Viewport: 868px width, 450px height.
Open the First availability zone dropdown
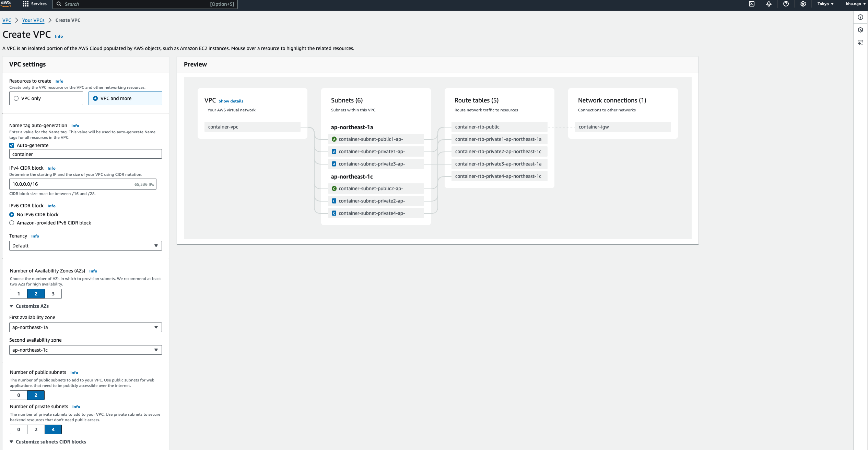coord(85,327)
